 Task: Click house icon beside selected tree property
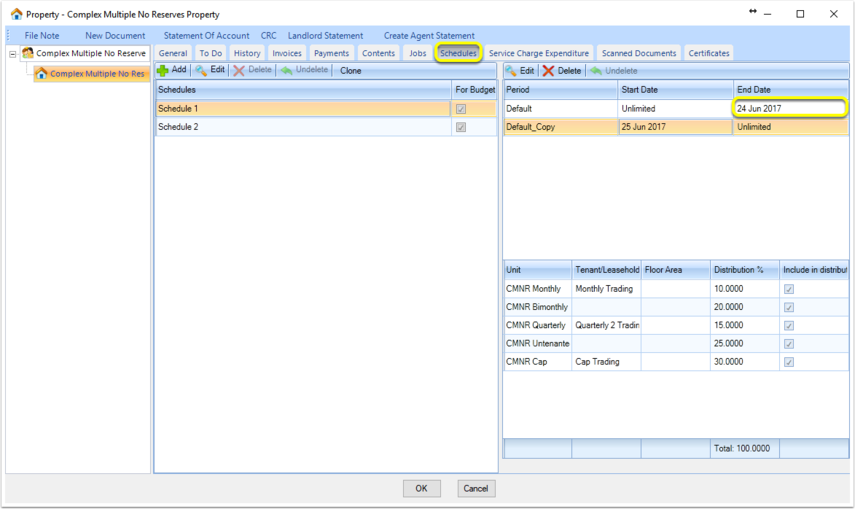click(41, 73)
